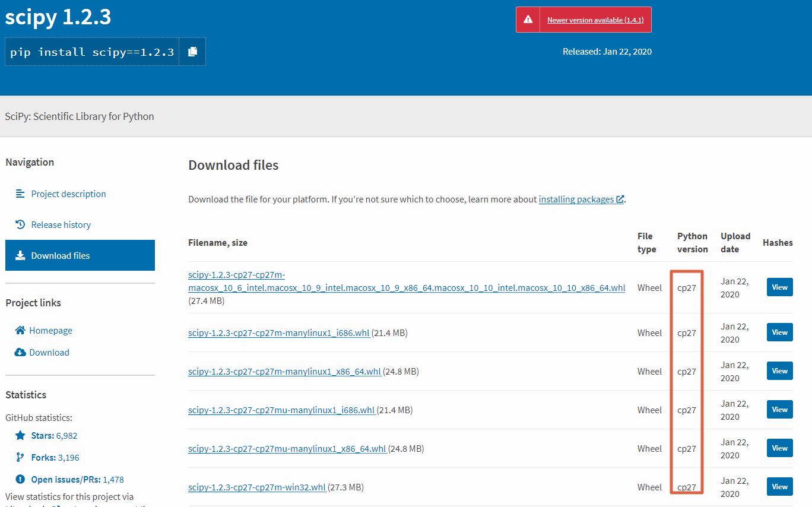The width and height of the screenshot is (812, 507).
Task: Click the Statistics sidebar heading
Action: click(26, 395)
